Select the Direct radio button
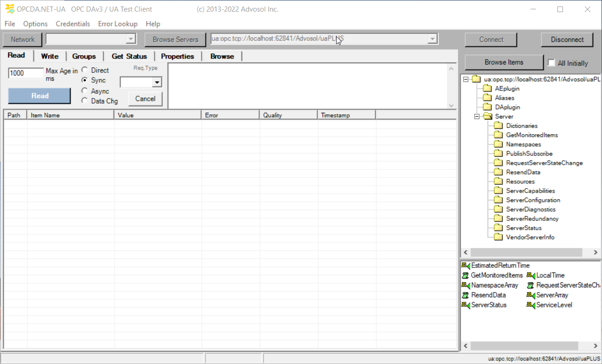This screenshot has height=364, width=602. (x=85, y=70)
